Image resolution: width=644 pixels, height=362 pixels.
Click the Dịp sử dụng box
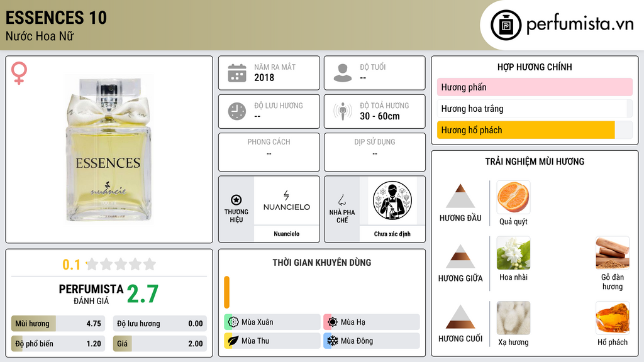[375, 152]
